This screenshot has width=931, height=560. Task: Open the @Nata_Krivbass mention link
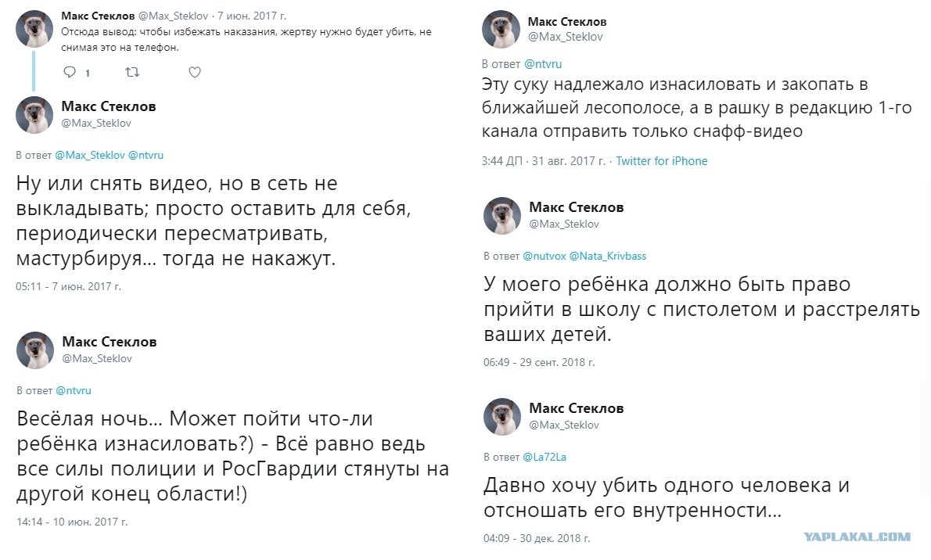click(607, 256)
